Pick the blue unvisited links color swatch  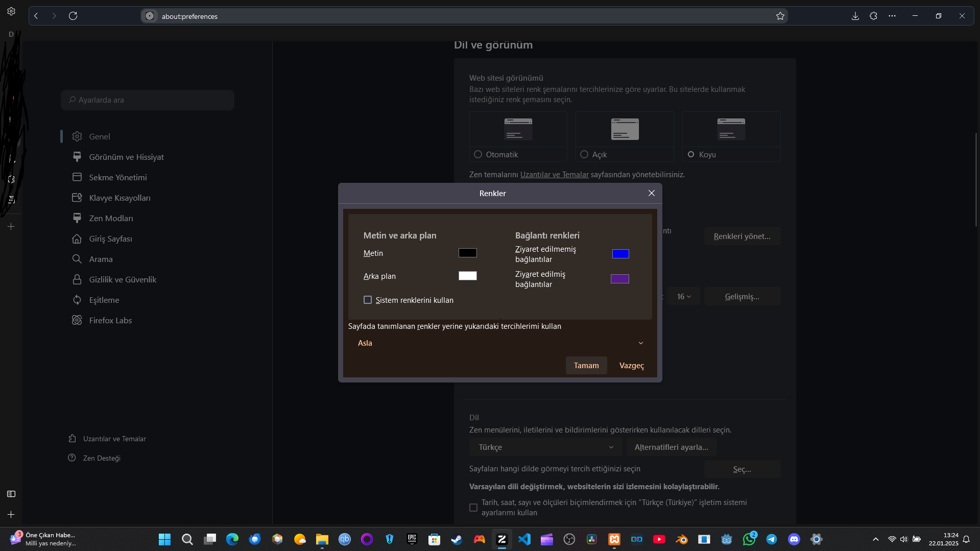620,254
